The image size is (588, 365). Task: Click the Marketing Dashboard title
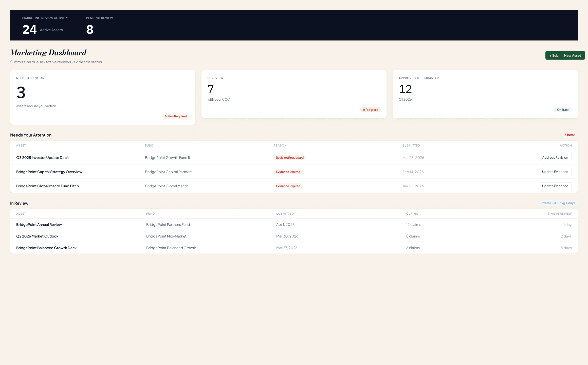(x=48, y=52)
